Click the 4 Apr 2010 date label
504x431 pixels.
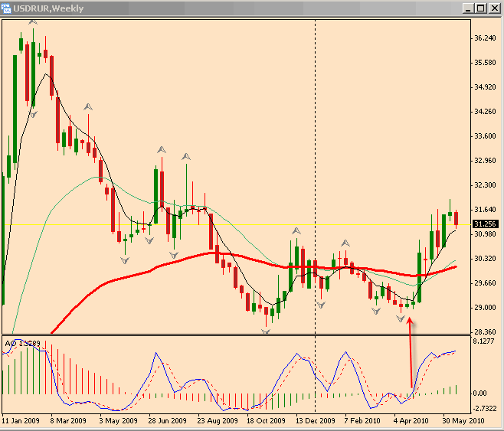point(411,420)
